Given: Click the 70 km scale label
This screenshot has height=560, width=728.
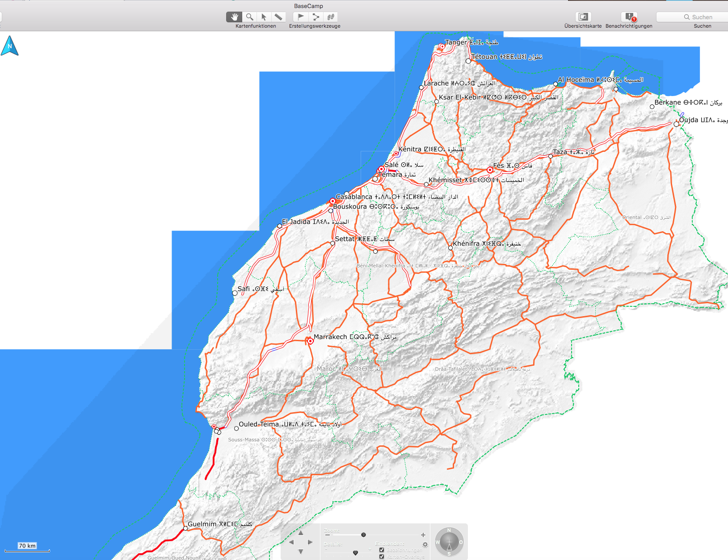Looking at the screenshot, I should click(x=27, y=546).
